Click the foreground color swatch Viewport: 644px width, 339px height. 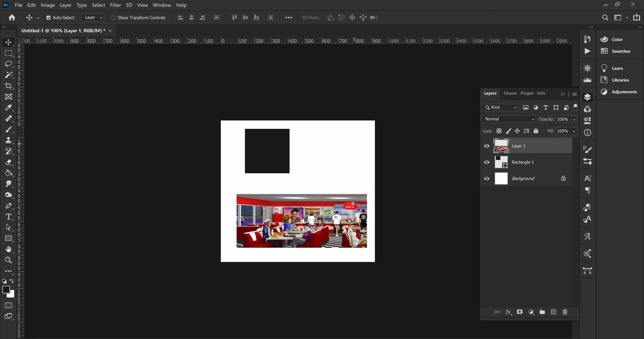[x=6, y=290]
